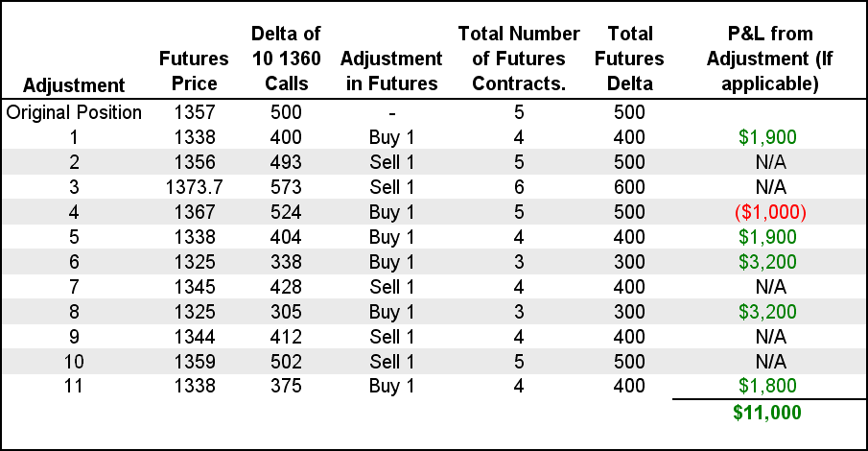Select the contract count 6 cell

(519, 187)
